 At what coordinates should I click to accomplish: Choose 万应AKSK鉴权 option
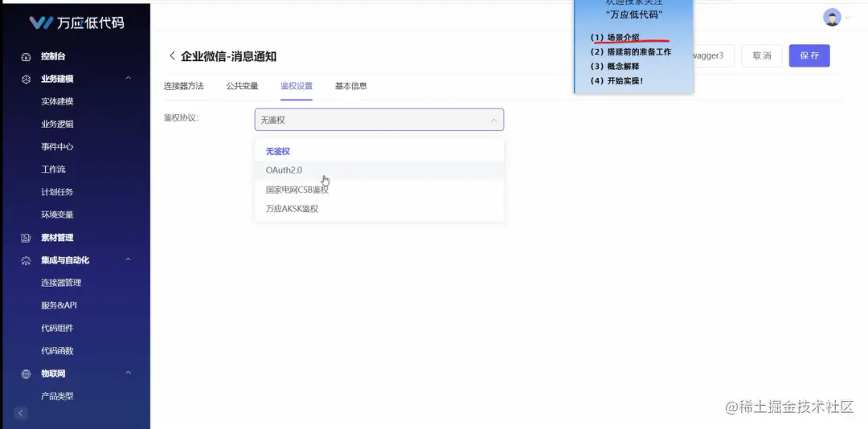click(379, 209)
